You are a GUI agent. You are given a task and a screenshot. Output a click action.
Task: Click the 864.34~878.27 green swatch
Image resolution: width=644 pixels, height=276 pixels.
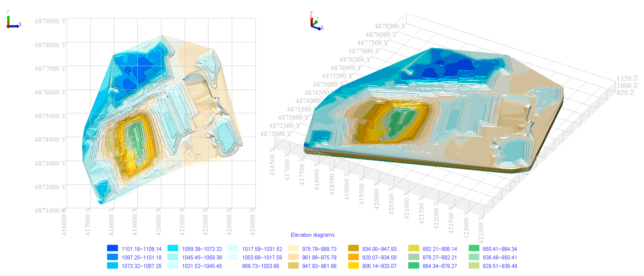414,265
